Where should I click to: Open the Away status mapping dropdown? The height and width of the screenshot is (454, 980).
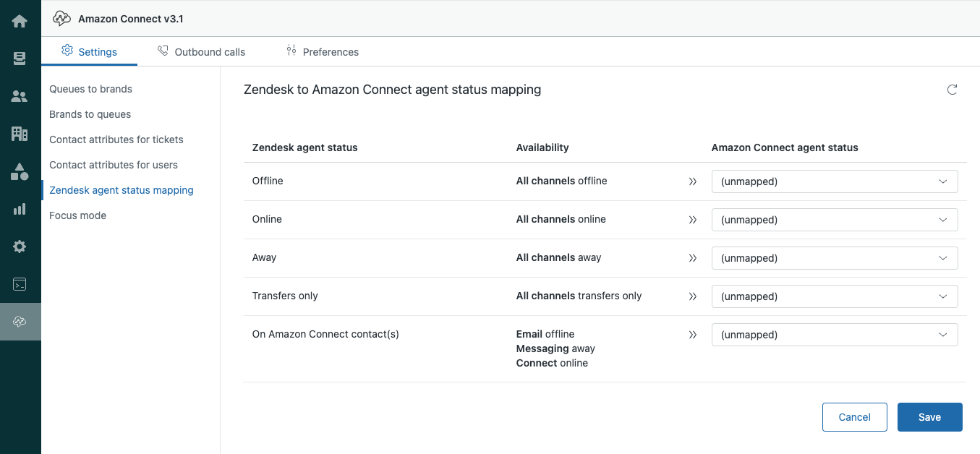[x=835, y=258]
